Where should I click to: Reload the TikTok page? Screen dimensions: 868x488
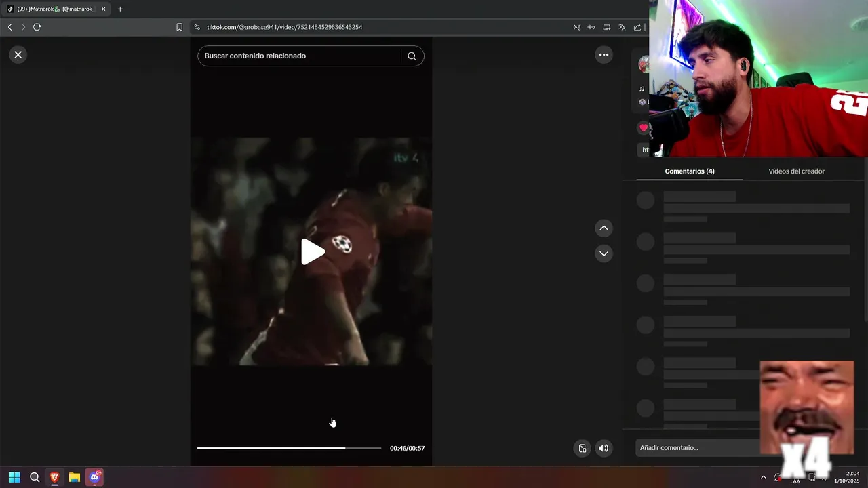click(37, 27)
